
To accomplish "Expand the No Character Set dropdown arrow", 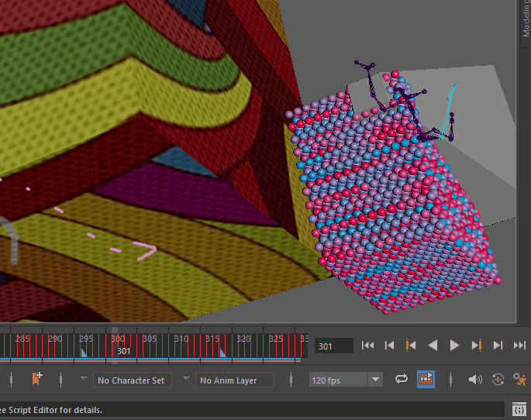I will point(84,380).
